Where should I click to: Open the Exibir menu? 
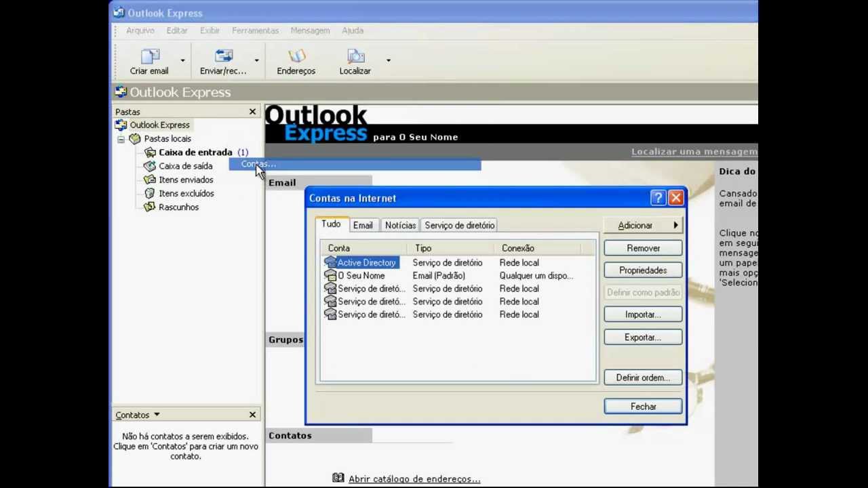tap(210, 30)
